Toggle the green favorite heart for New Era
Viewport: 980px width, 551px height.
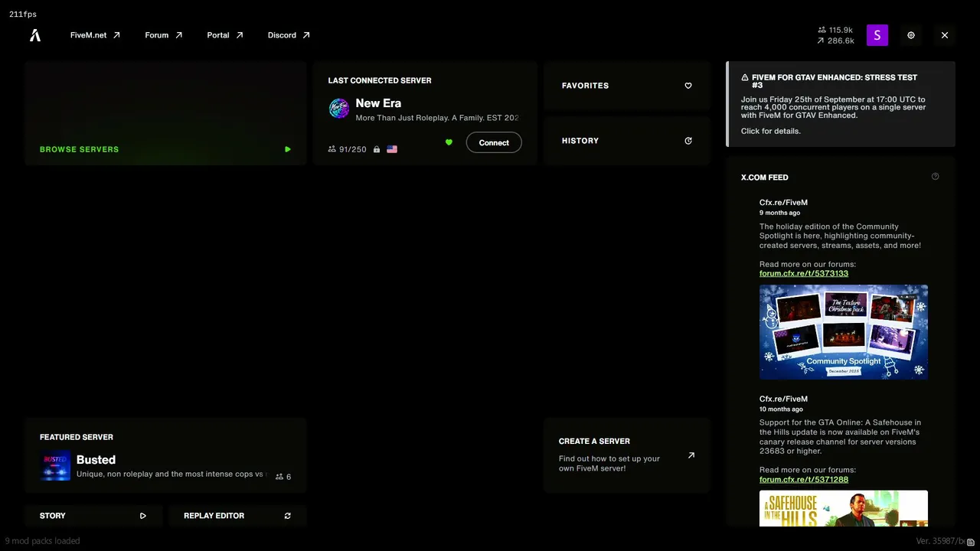449,142
